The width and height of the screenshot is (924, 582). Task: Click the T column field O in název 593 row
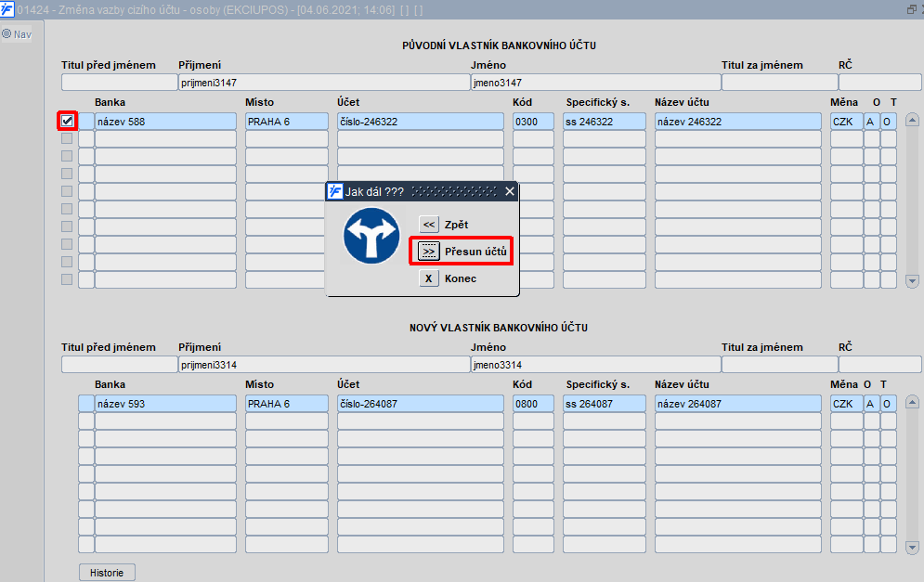pyautogui.click(x=888, y=404)
